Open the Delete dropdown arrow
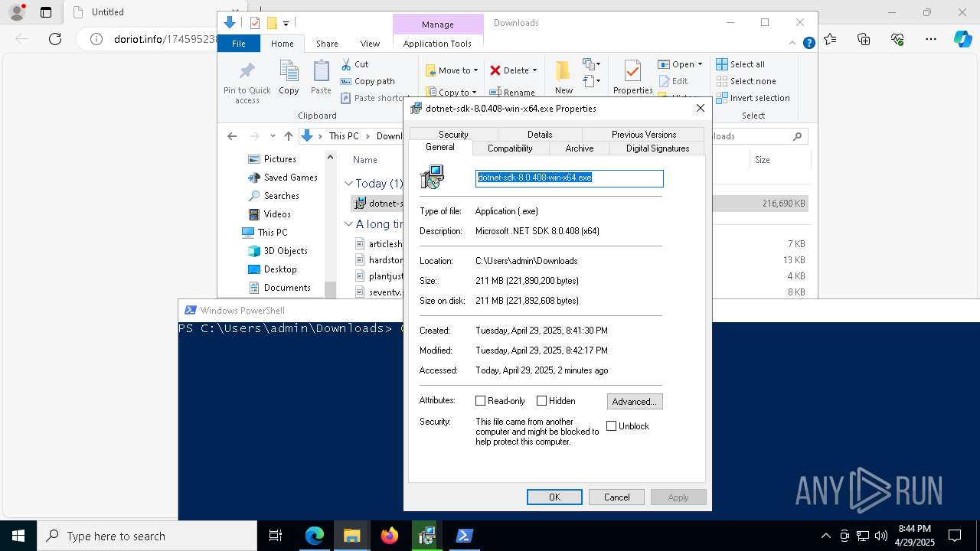 (534, 70)
